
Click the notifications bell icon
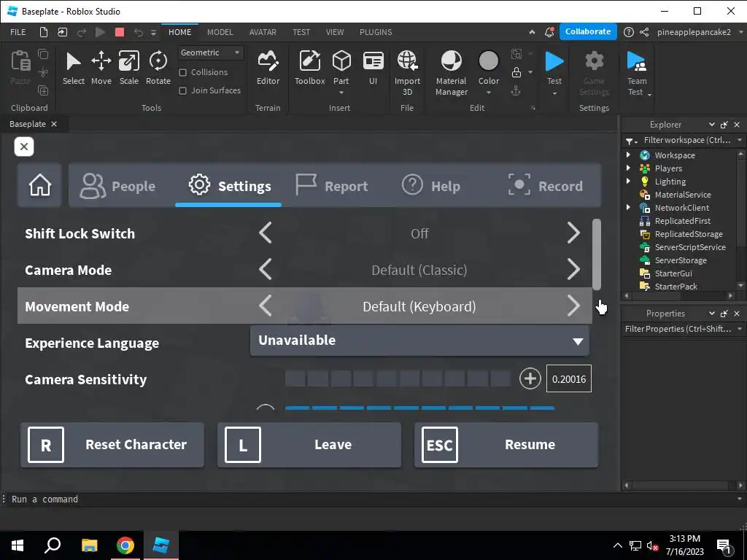tap(549, 32)
